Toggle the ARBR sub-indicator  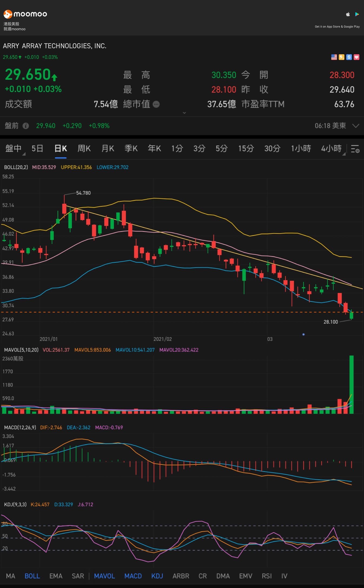coord(181,576)
